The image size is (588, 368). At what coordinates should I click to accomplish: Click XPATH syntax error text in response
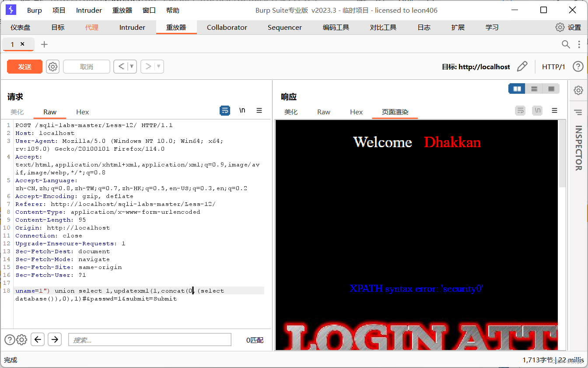coord(416,288)
